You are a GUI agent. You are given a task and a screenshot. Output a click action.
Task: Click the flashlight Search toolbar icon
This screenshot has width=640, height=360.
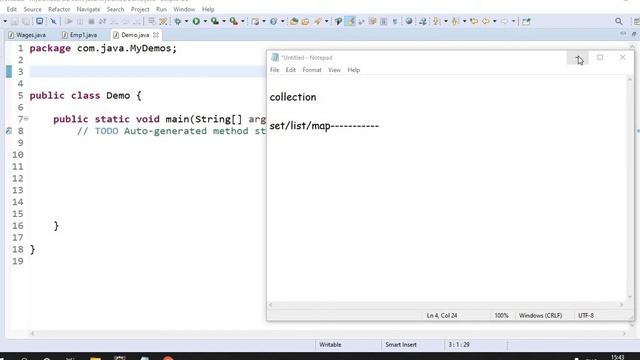[x=318, y=21]
